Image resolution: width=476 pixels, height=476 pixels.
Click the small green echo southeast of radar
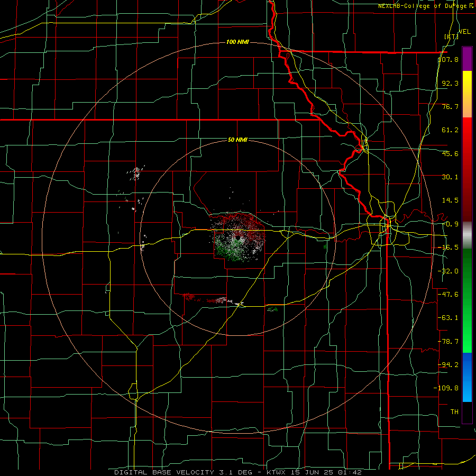tap(272, 309)
